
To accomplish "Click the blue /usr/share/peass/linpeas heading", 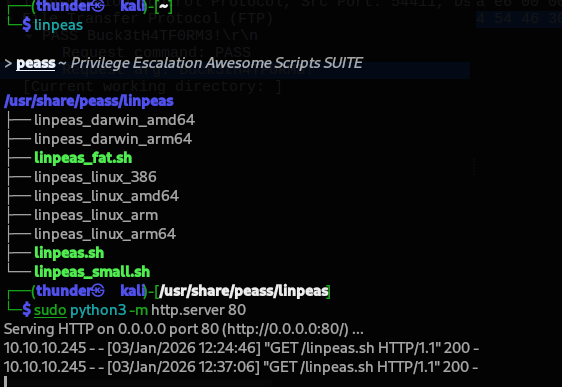I will tap(89, 101).
